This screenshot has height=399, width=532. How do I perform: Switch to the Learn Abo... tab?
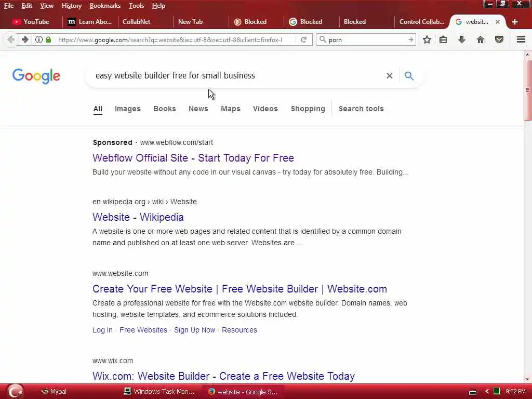(x=90, y=22)
